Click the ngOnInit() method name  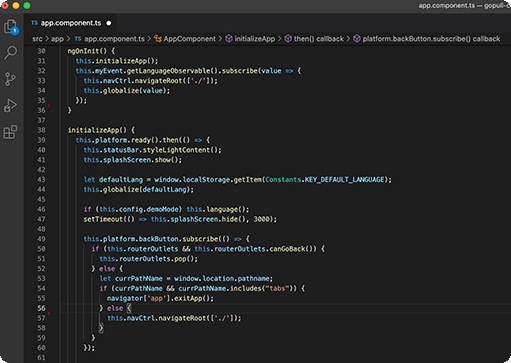[87, 51]
